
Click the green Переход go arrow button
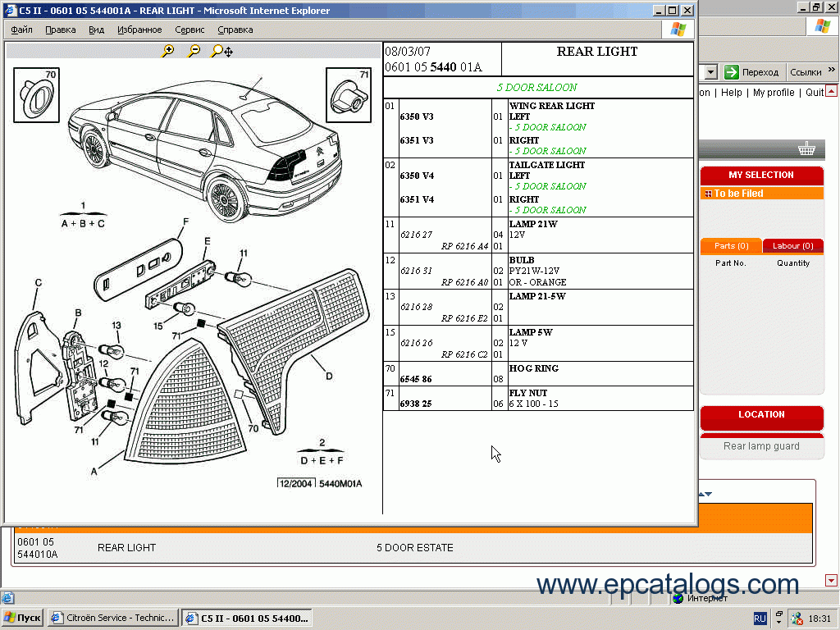click(731, 72)
